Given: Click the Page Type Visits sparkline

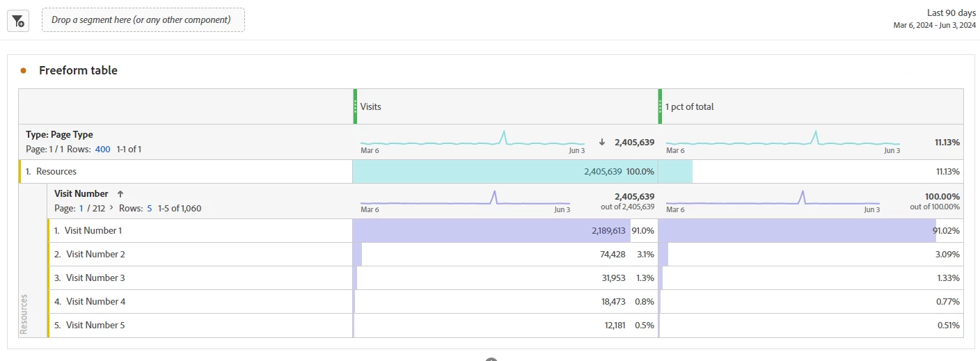Looking at the screenshot, I should [473, 139].
